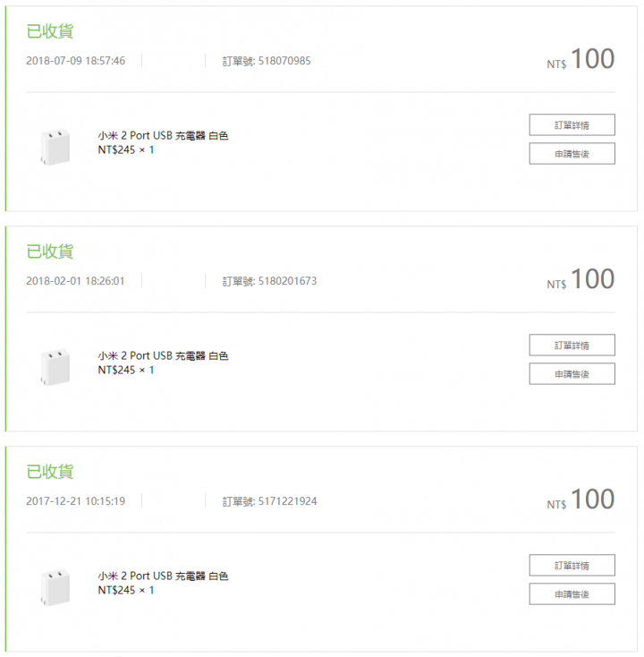The width and height of the screenshot is (644, 657).
Task: Click timestamp 2017-12-21 10:15:19
Action: point(75,501)
